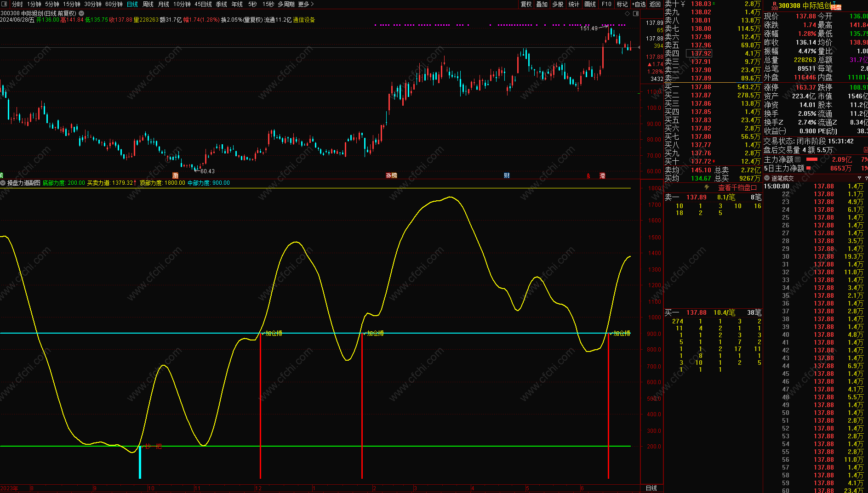This screenshot has height=493, width=868.
Task: Switch to 周线 weekly chart
Action: pos(148,4)
